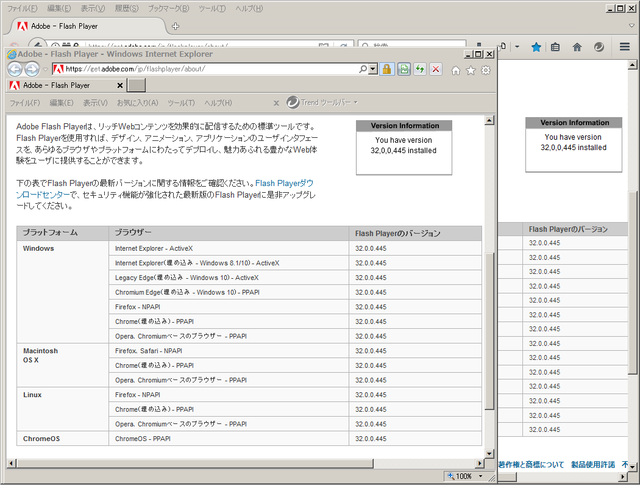Open Firefox ファイル(F) menu

point(22,9)
